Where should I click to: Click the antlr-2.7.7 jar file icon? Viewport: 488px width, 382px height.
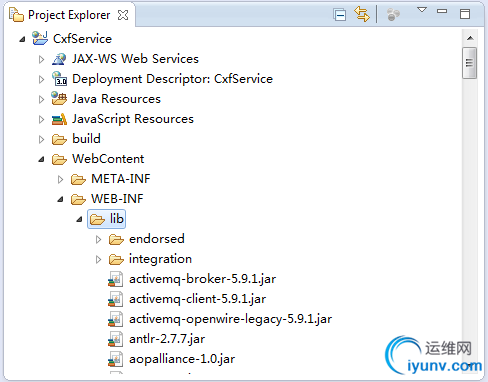[x=116, y=339]
